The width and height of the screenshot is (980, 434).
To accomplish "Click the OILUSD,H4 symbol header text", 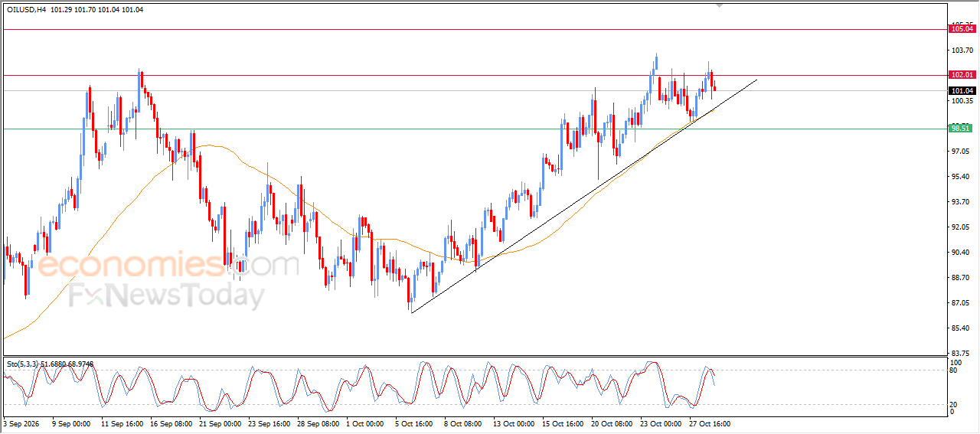I will point(25,10).
